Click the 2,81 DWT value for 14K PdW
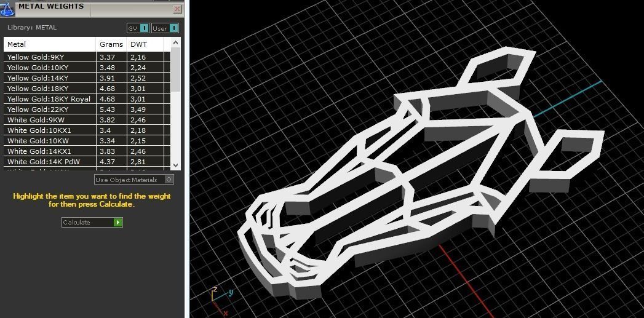Screen dimensions: 644x318 (x=138, y=162)
